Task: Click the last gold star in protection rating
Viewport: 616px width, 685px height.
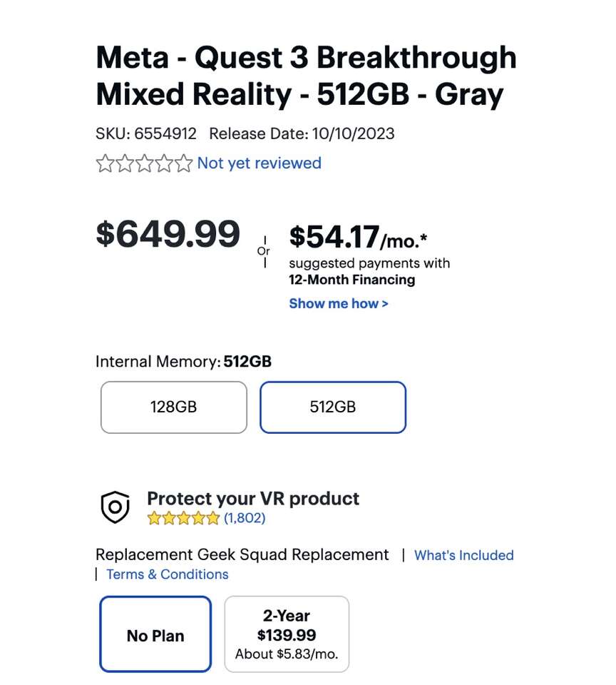Action: (x=213, y=519)
